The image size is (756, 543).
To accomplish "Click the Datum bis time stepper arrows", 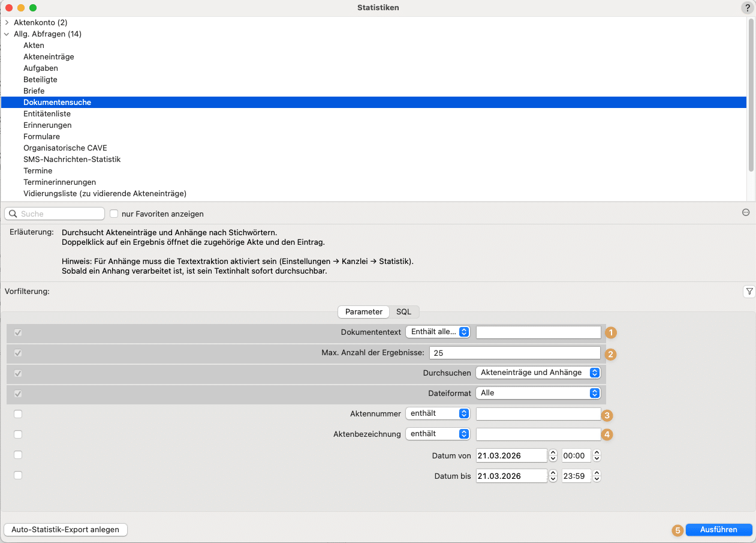I will tap(597, 476).
